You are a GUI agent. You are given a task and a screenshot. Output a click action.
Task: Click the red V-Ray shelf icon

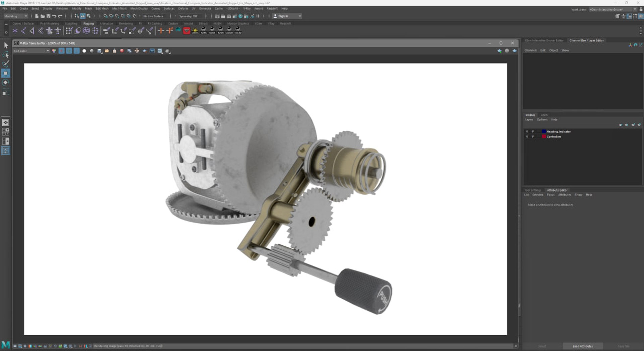click(187, 31)
